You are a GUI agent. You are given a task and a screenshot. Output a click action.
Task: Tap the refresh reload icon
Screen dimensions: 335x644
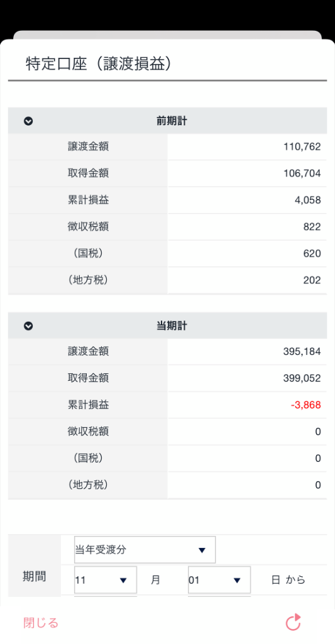click(x=294, y=622)
